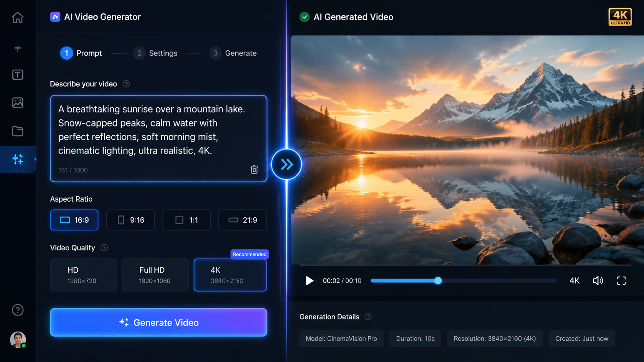Select the 16:9 aspect ratio
Viewport: 644px width, 362px height.
click(74, 220)
